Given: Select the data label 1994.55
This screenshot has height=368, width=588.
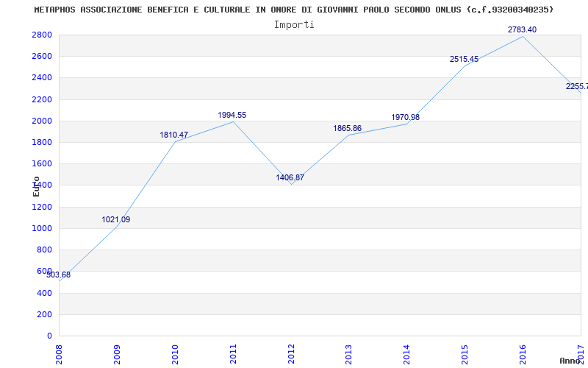Looking at the screenshot, I should (x=232, y=116).
